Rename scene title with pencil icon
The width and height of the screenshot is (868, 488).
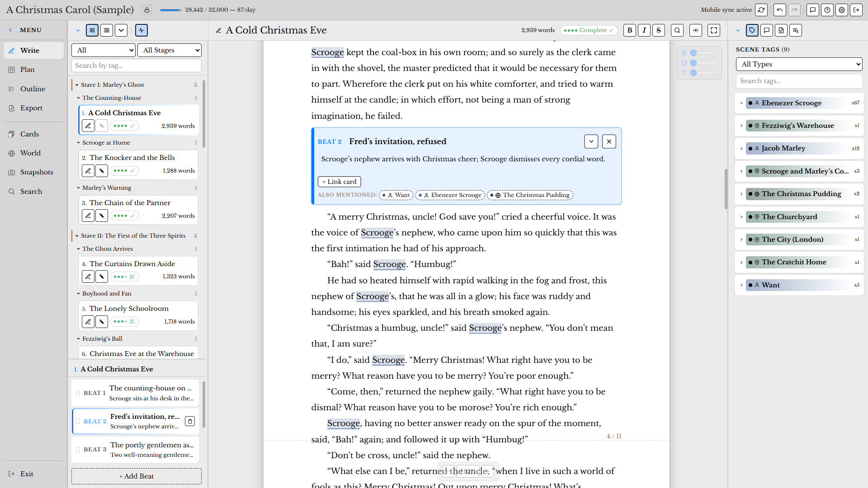coord(219,30)
